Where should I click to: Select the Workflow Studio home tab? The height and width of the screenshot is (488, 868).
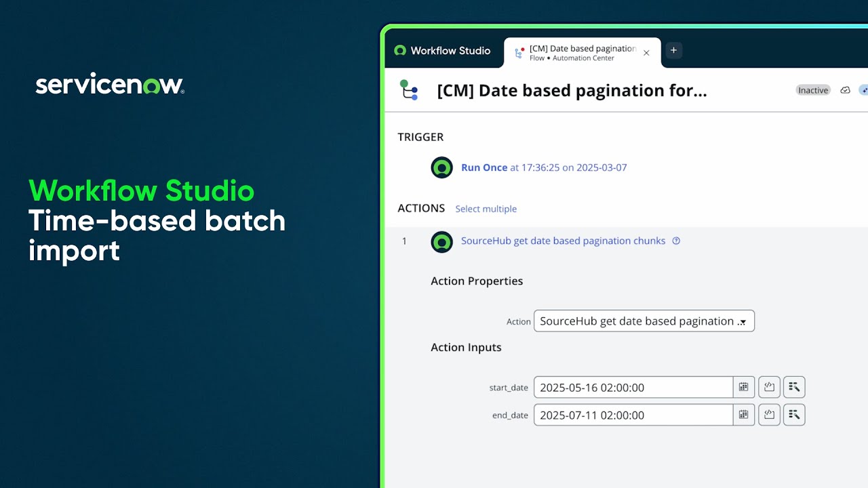click(443, 50)
